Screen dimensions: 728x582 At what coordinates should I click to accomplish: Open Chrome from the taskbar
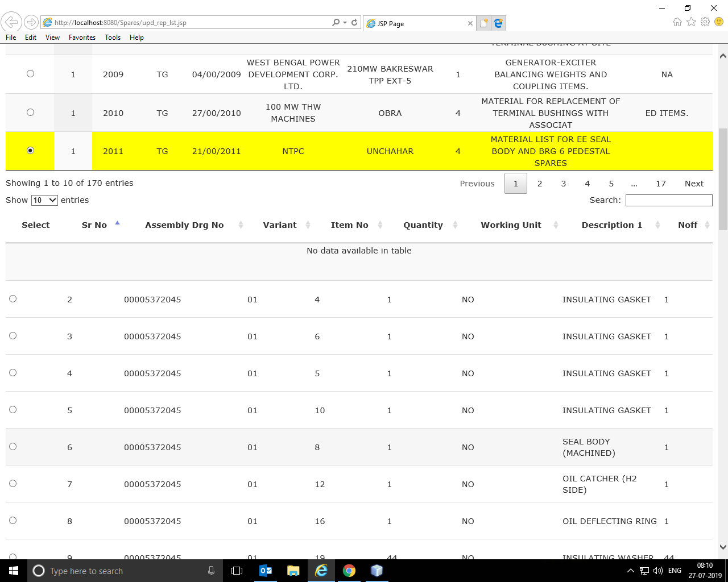pos(349,571)
